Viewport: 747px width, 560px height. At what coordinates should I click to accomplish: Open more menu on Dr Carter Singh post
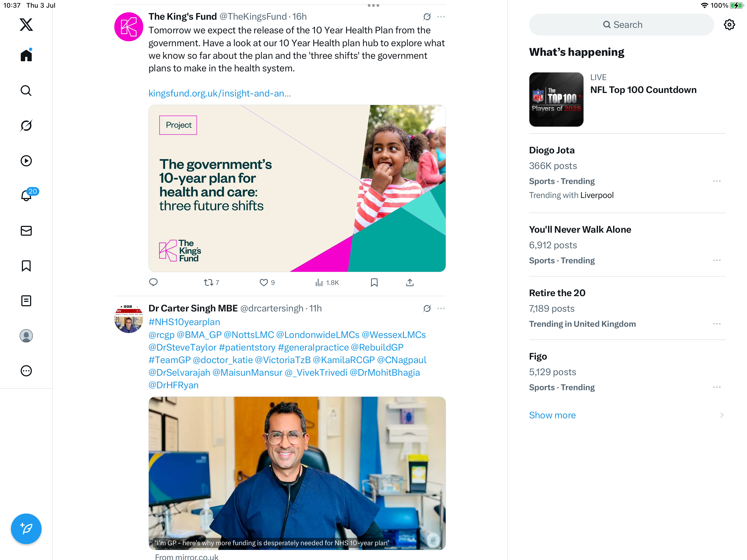pyautogui.click(x=441, y=308)
